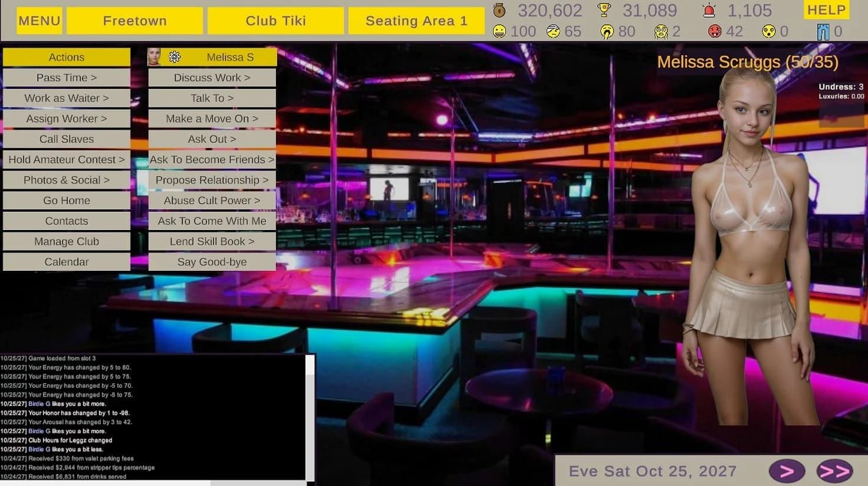Expand the Propose Relationship submenu
The height and width of the screenshot is (486, 868).
[212, 180]
